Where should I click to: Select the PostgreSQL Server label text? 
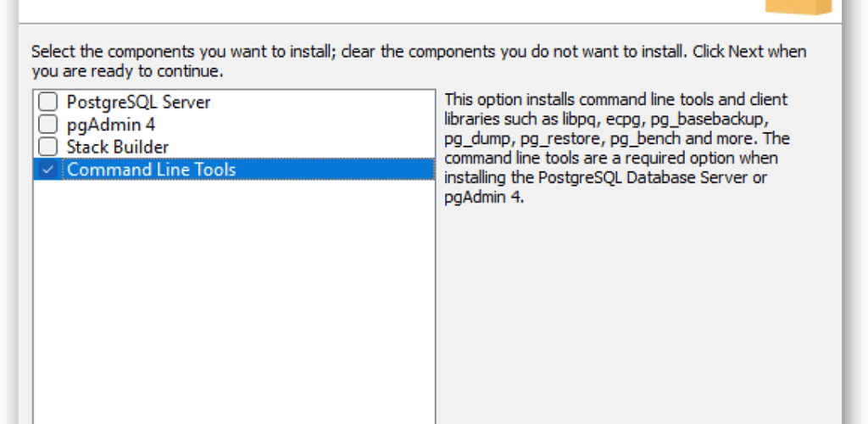click(138, 102)
